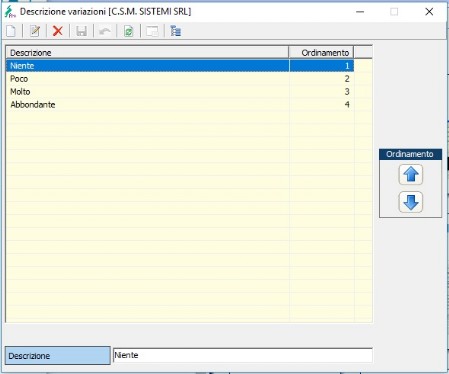449x374 pixels.
Task: Click the Edit record pencil icon
Action: click(x=35, y=31)
